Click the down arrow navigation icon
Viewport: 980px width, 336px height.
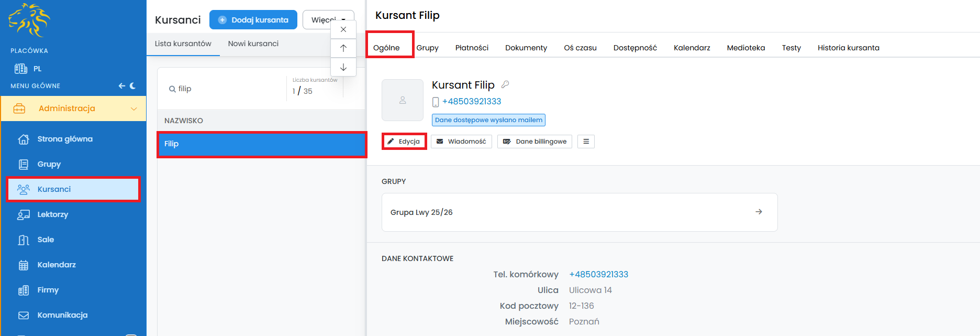coord(343,67)
